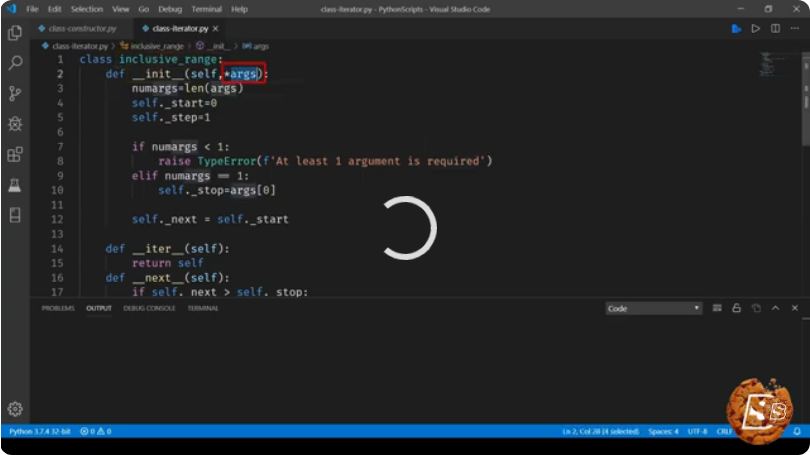Switch to class-constructor.py tab
The image size is (810, 455).
coord(77,29)
